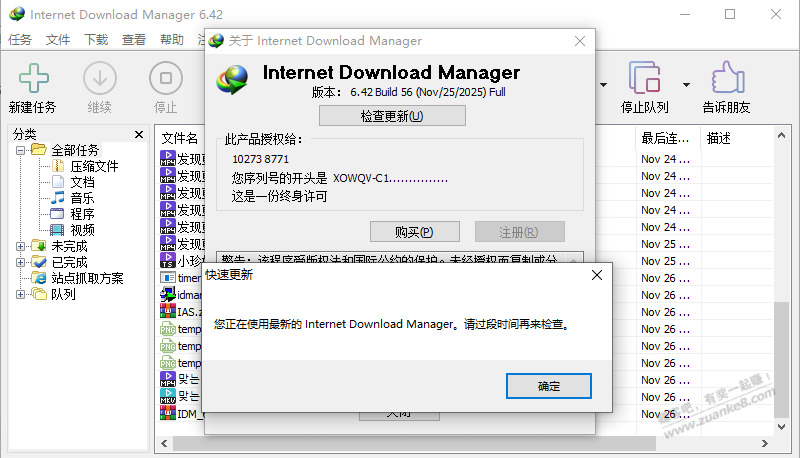Expand the 已完成 tree node
Image resolution: width=800 pixels, height=458 pixels.
tap(21, 262)
